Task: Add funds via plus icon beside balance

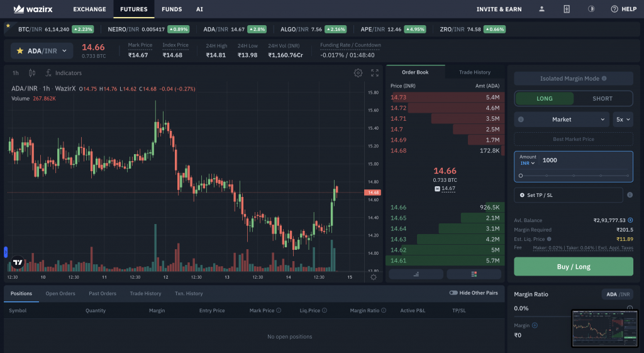Action: (x=630, y=220)
